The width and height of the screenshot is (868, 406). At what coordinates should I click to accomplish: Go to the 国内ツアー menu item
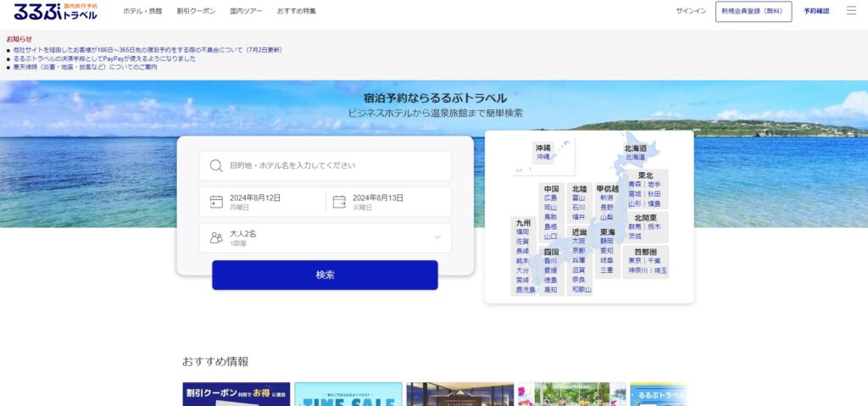tap(245, 11)
